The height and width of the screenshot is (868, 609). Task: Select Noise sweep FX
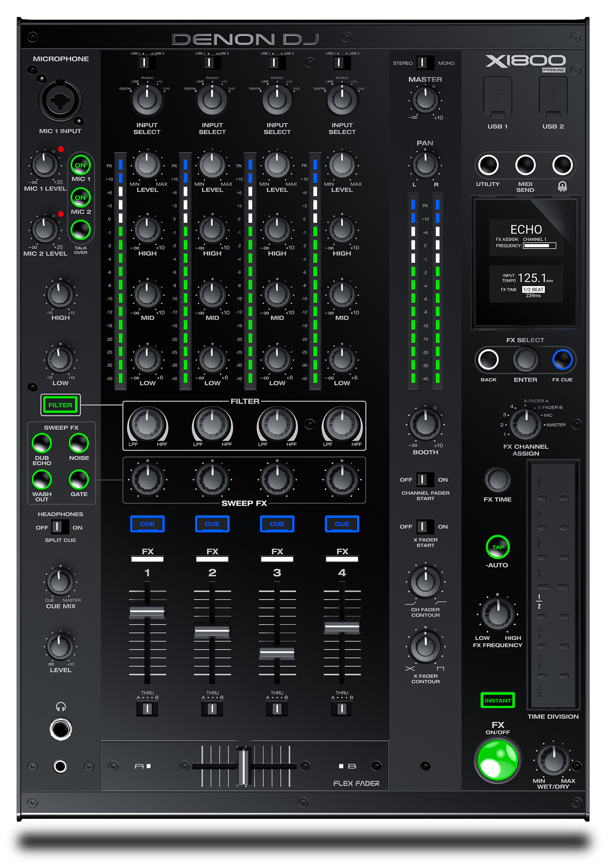pyautogui.click(x=79, y=443)
